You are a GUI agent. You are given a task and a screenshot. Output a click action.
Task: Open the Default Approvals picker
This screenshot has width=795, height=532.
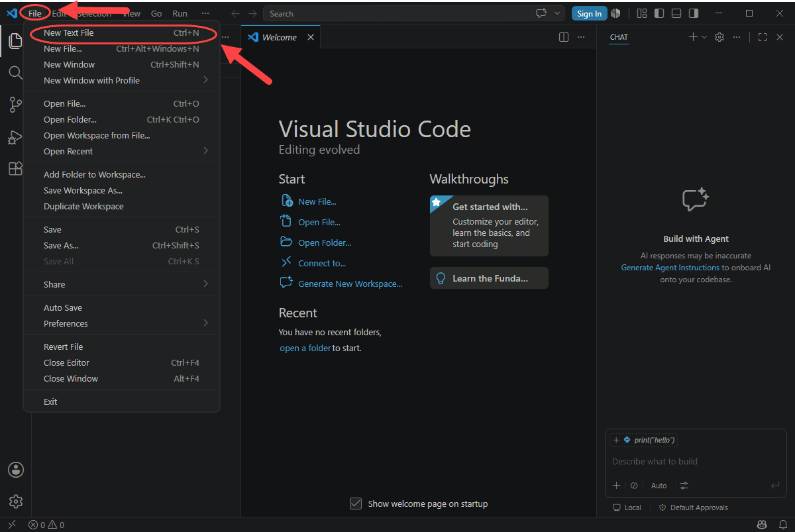(693, 507)
